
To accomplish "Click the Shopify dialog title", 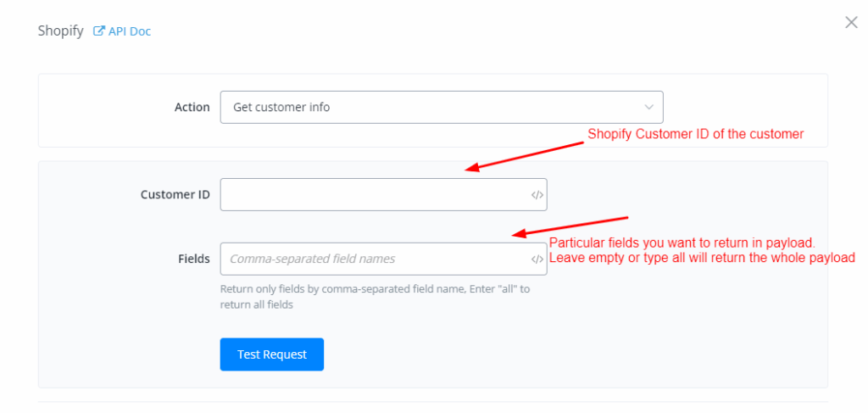I will [x=61, y=31].
